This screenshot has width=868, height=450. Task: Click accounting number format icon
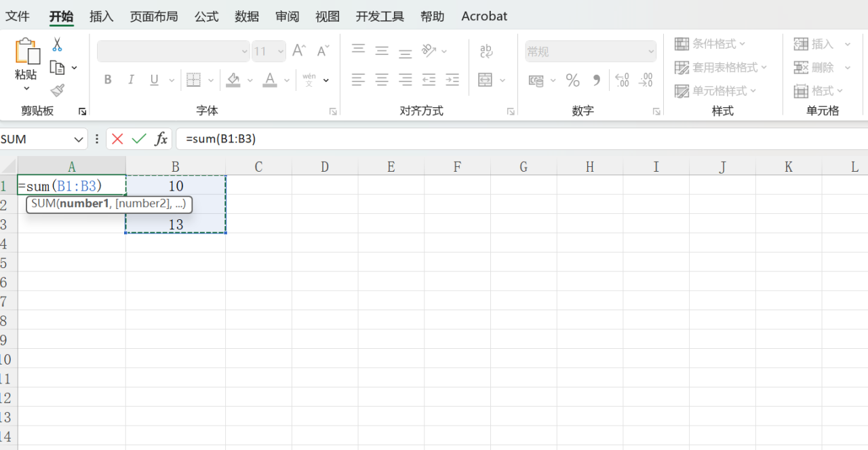[536, 81]
